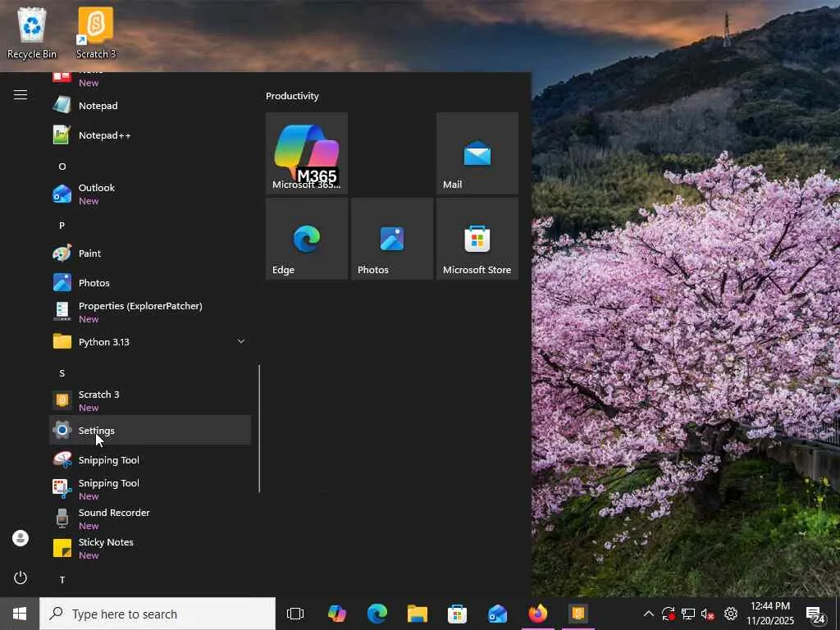Open Sticky Notes
The width and height of the screenshot is (840, 630).
[150, 548]
